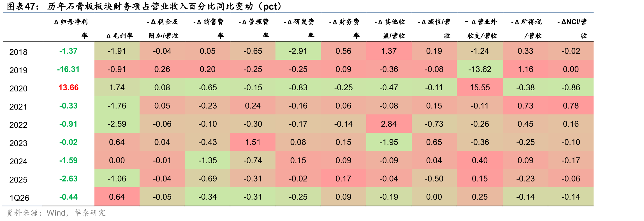Click the 2020 net profit change 13.66
The height and width of the screenshot is (221, 644).
68,88
